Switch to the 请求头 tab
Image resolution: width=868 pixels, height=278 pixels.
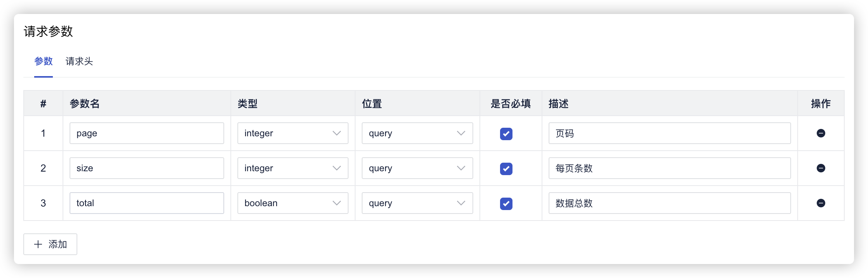pos(79,61)
